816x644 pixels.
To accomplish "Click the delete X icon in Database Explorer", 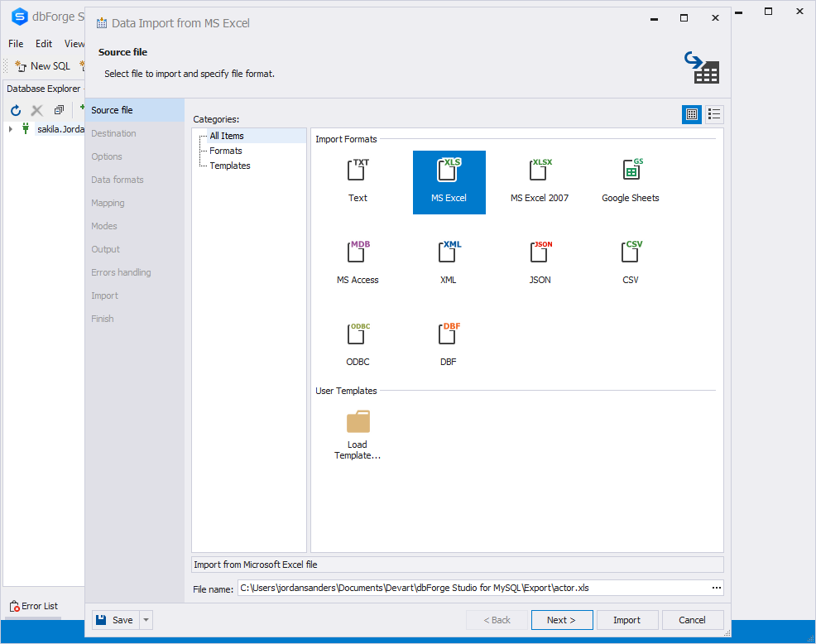I will [36, 110].
